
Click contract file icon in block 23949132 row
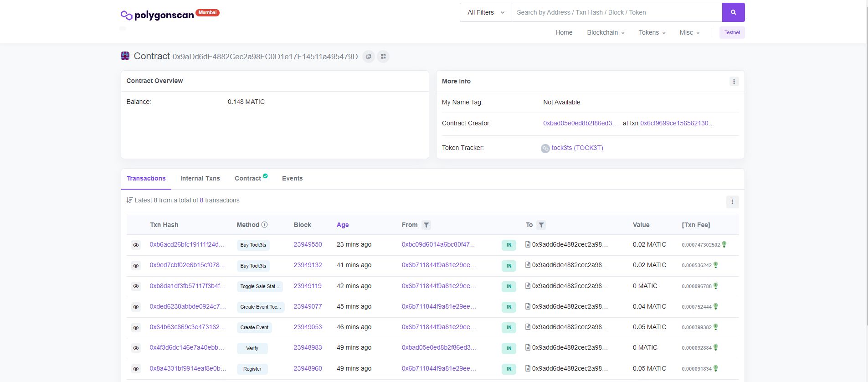[x=528, y=265]
